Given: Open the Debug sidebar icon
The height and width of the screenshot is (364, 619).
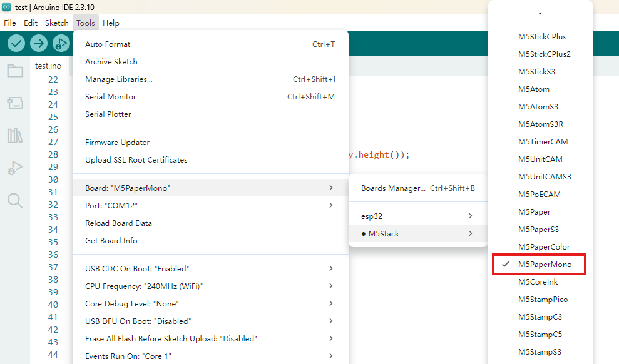Looking at the screenshot, I should pos(15,168).
